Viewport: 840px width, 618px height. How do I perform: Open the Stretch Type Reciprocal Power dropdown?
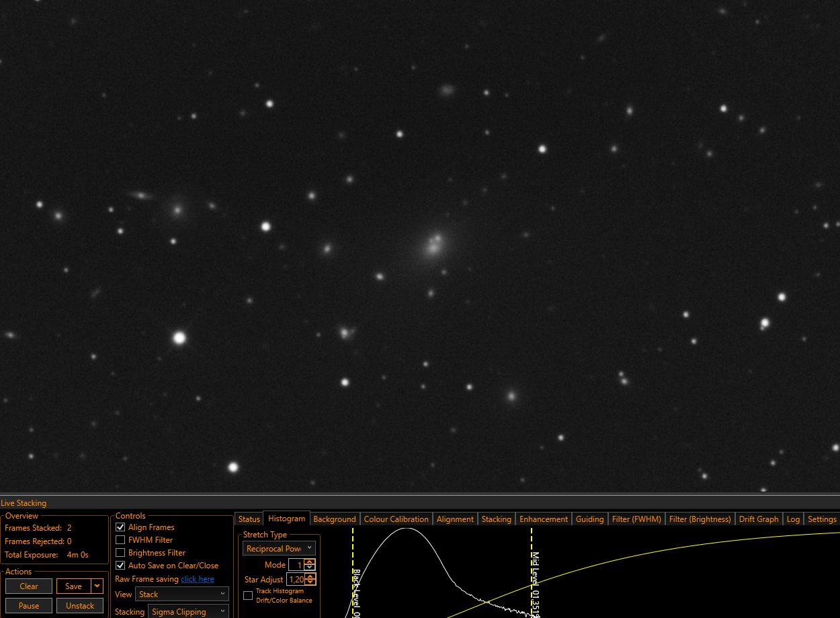tap(279, 549)
